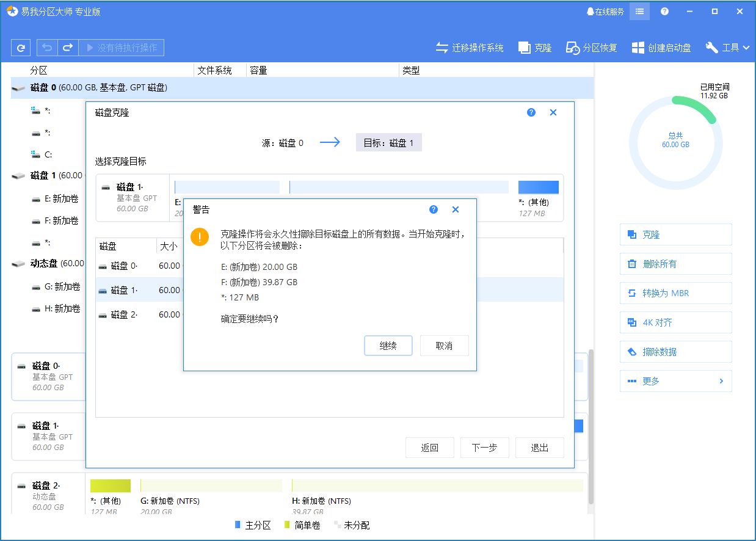Click the redo arrow icon
Image resolution: width=756 pixels, height=541 pixels.
pos(68,47)
